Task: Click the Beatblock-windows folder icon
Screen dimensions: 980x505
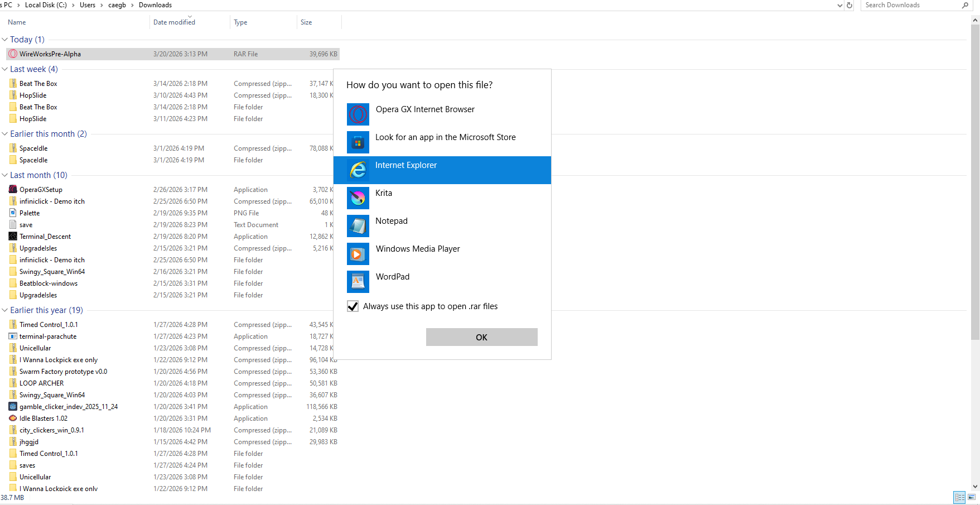Action: tap(13, 283)
